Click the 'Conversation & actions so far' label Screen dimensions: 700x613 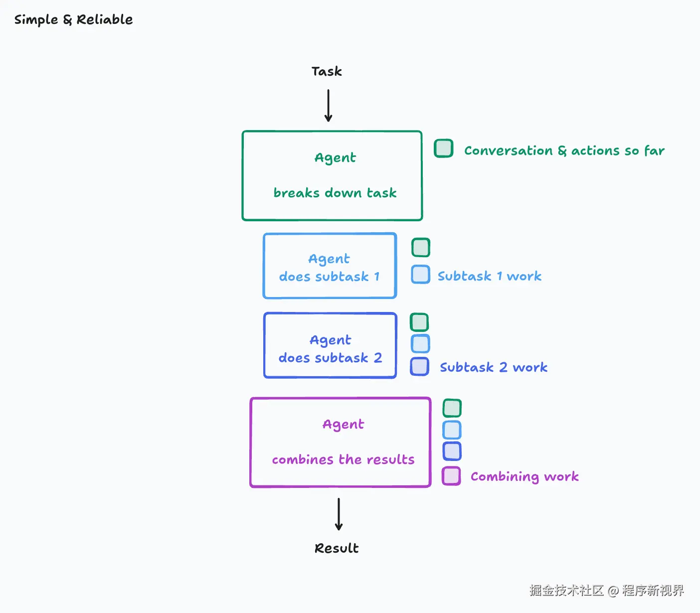tap(564, 151)
